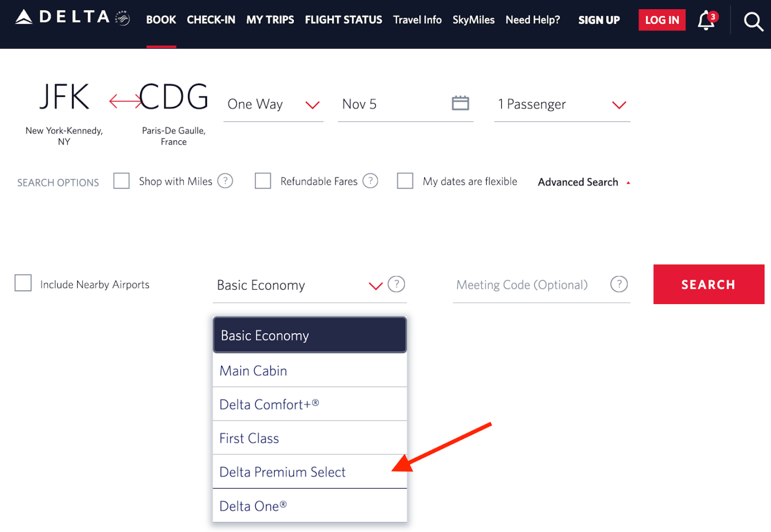Select Delta Premium Select from list
This screenshot has height=532, width=771.
click(283, 472)
